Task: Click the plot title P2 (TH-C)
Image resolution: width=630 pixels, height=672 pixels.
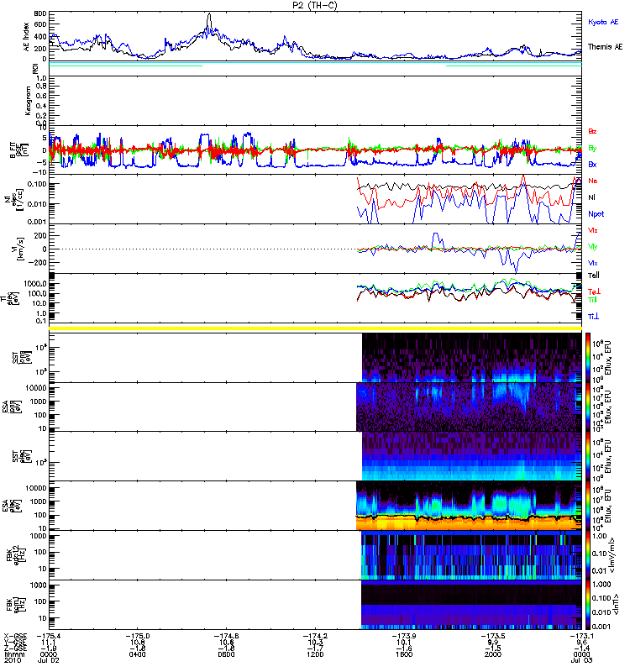Action: [315, 5]
